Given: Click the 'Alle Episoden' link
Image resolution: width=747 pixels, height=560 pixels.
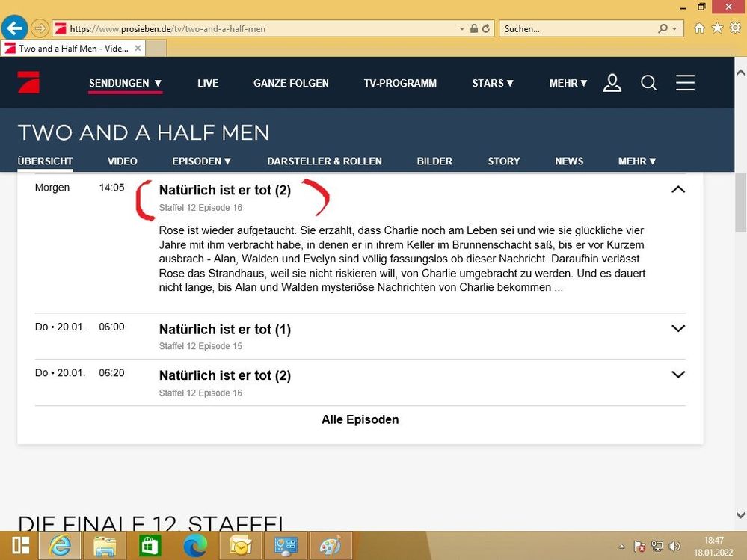Looking at the screenshot, I should 360,419.
